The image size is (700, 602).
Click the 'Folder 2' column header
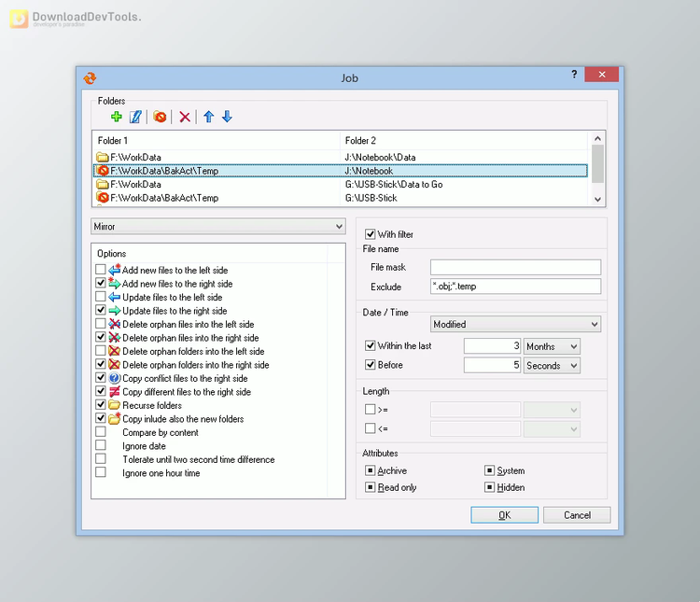[464, 140]
